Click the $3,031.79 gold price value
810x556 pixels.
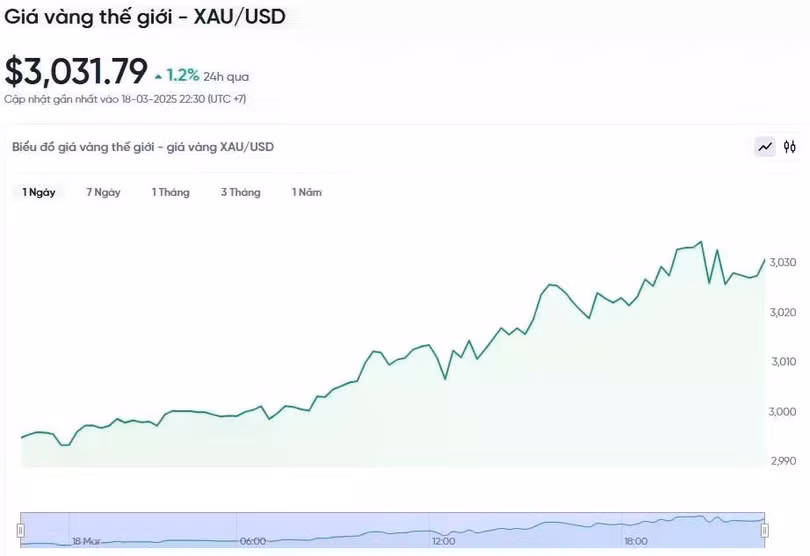coord(76,72)
